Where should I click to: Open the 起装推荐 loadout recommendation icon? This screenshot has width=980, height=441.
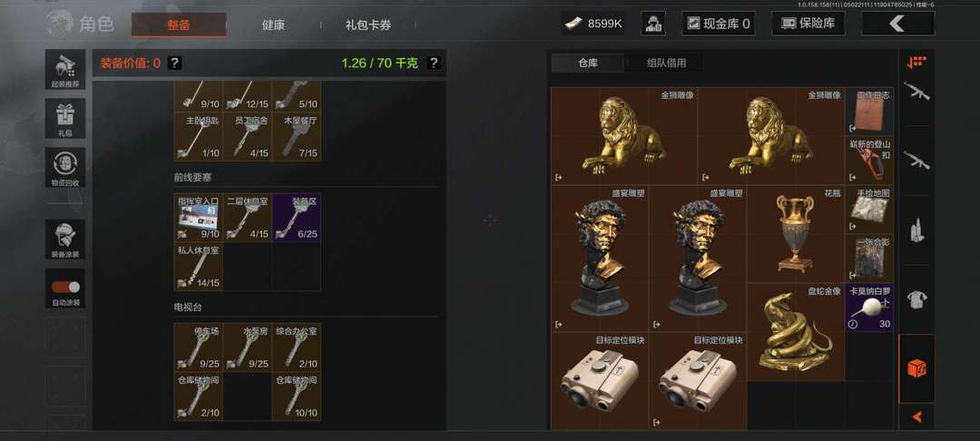(65, 69)
